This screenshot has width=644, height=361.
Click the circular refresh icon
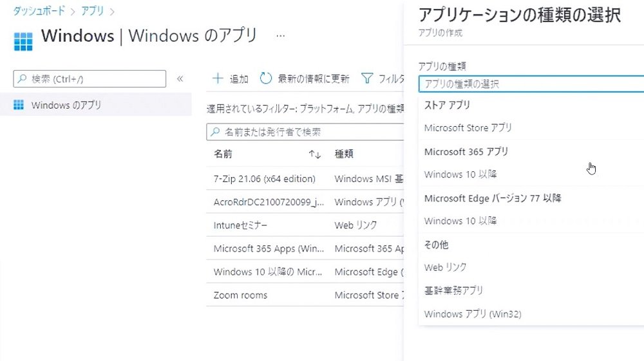tap(266, 78)
